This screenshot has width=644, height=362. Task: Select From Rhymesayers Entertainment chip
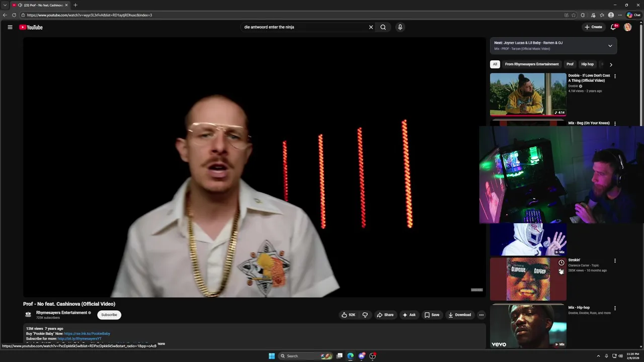[532, 64]
